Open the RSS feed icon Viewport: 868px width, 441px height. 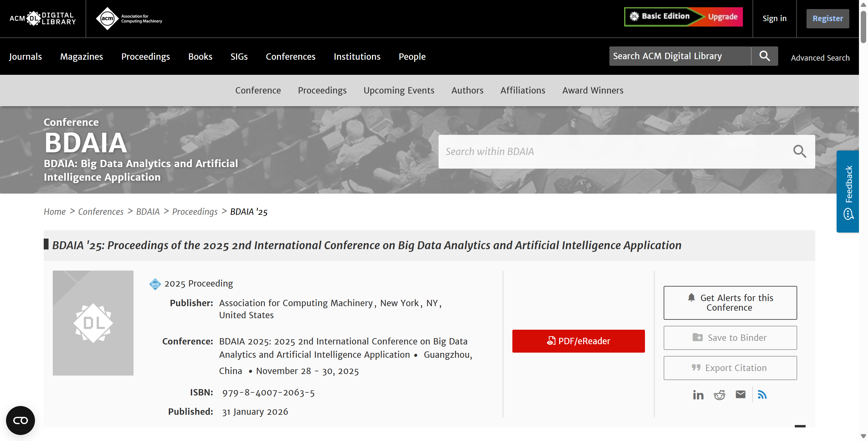pos(762,395)
